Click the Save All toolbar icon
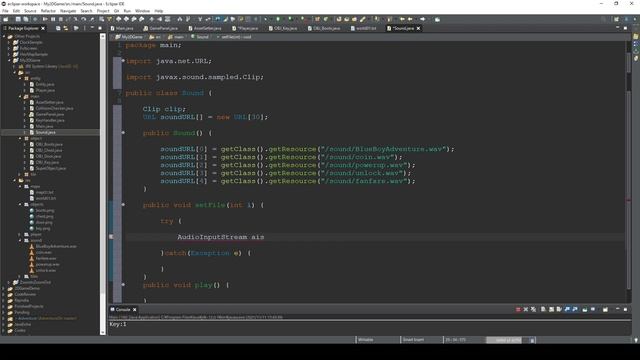The width and height of the screenshot is (640, 360). coord(26,19)
